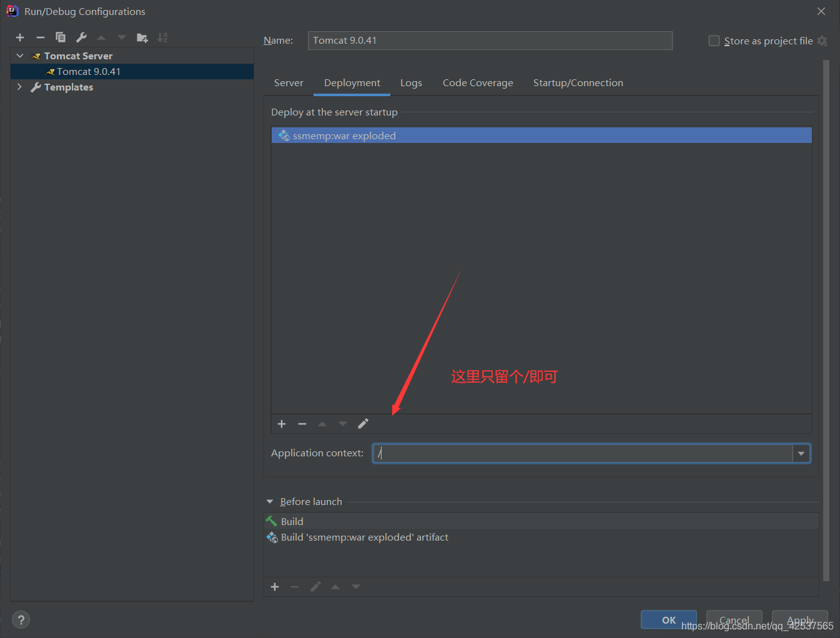Open the Application context dropdown arrow

[801, 453]
